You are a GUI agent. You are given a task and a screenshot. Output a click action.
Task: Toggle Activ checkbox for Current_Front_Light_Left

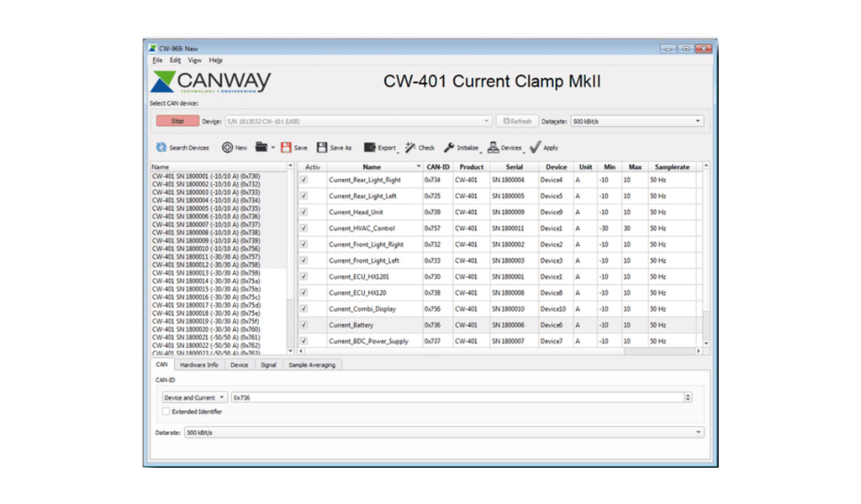[304, 260]
